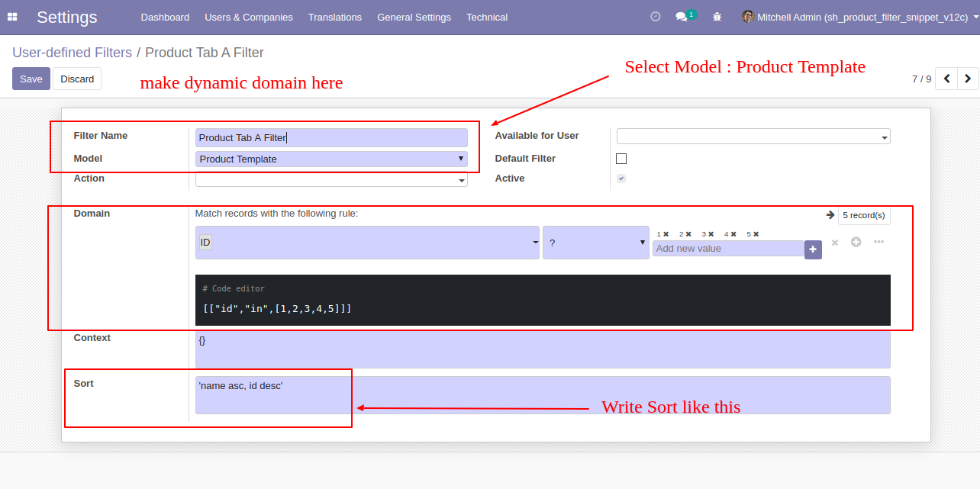
Task: Click the Available for User label
Action: click(537, 136)
